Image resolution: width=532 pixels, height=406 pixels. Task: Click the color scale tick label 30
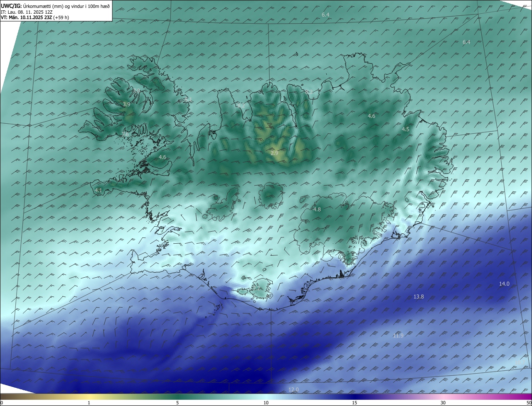coord(443,403)
